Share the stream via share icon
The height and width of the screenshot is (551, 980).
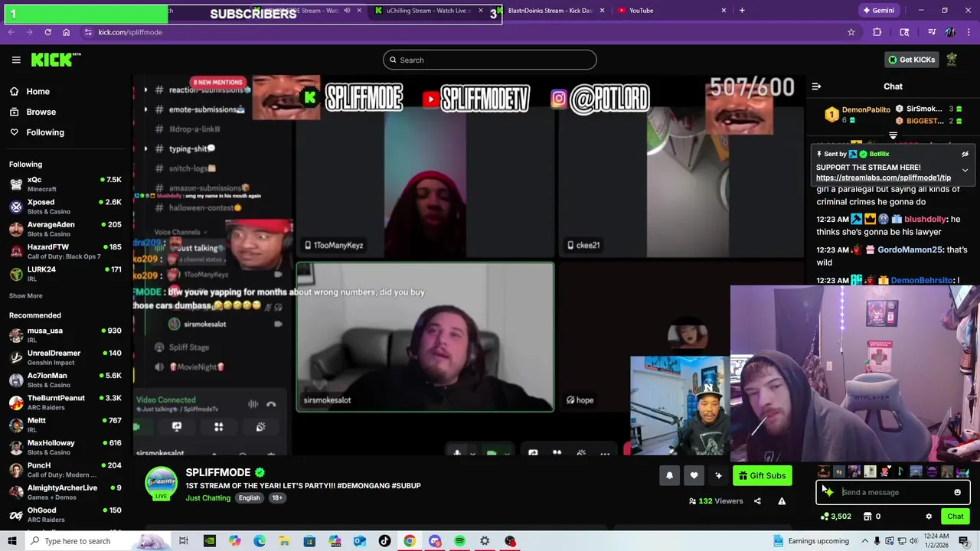757,501
